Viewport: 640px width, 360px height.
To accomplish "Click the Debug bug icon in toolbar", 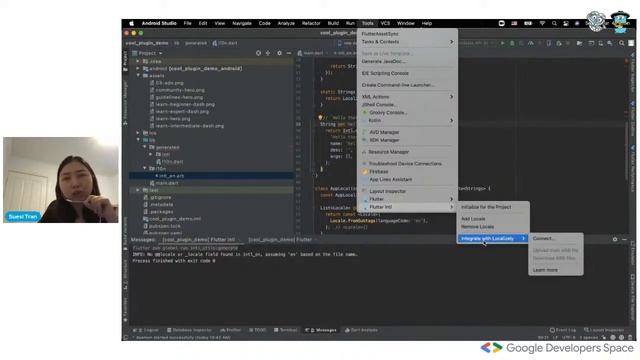I will (x=512, y=43).
